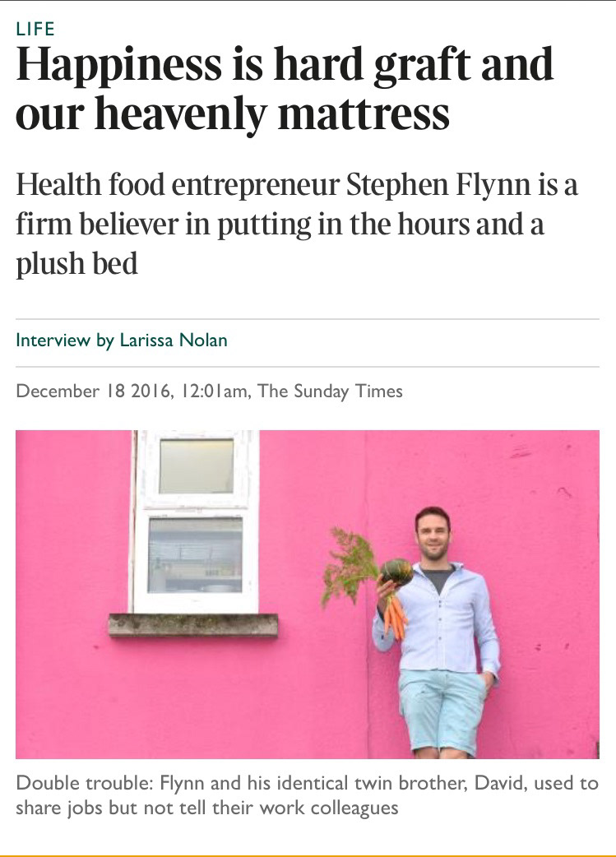
Task: Click 'plush bed' in the subheading
Action: (76, 263)
